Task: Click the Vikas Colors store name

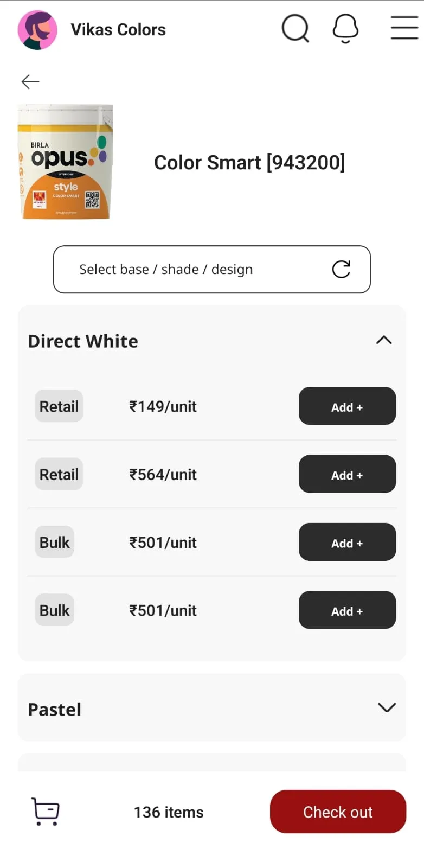Action: coord(118,30)
